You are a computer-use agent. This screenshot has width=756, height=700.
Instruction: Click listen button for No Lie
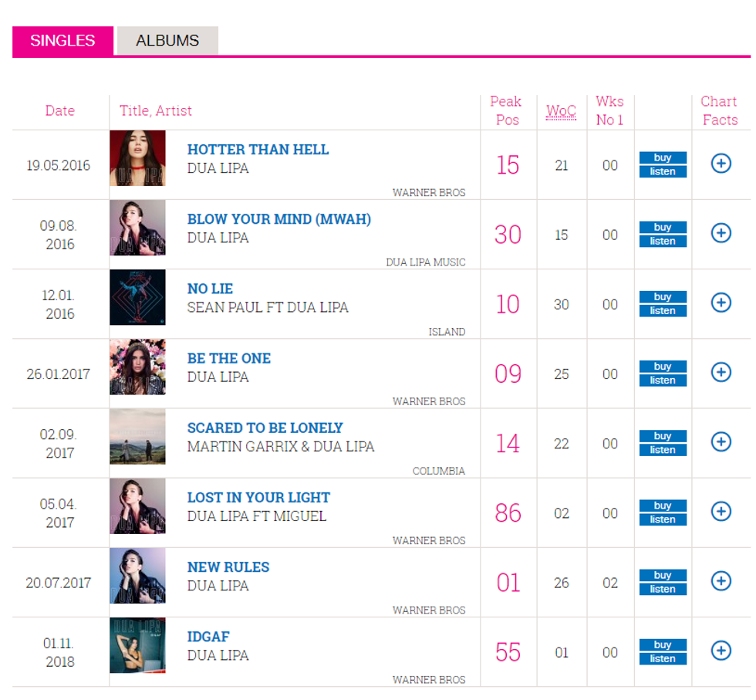663,310
